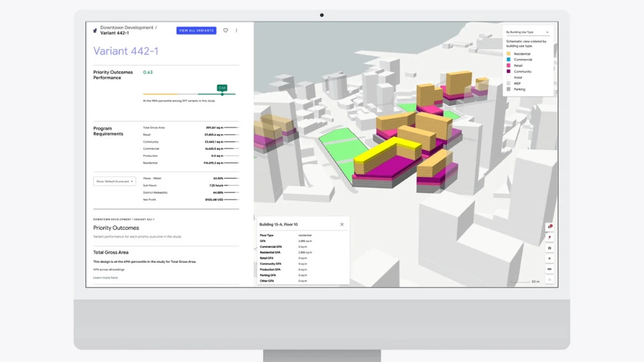Screen dimensions: 644x362
Task: Click the View All Variants button
Action: (x=196, y=30)
